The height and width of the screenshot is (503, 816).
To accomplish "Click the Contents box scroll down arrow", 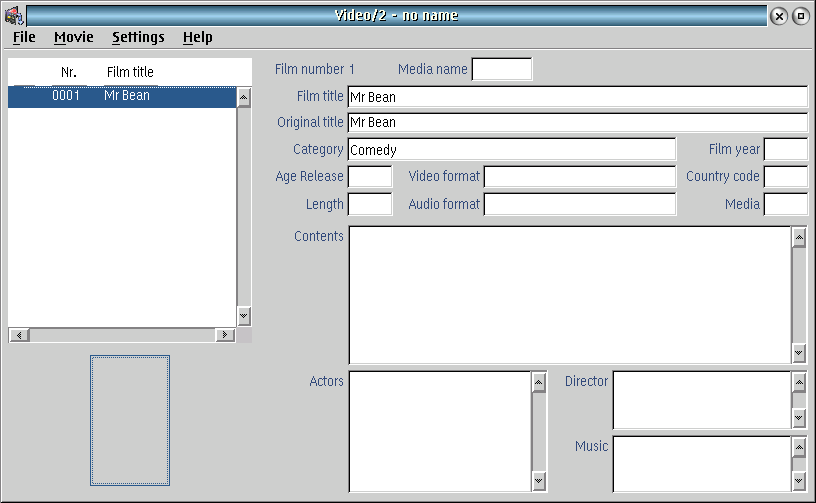I will (799, 353).
